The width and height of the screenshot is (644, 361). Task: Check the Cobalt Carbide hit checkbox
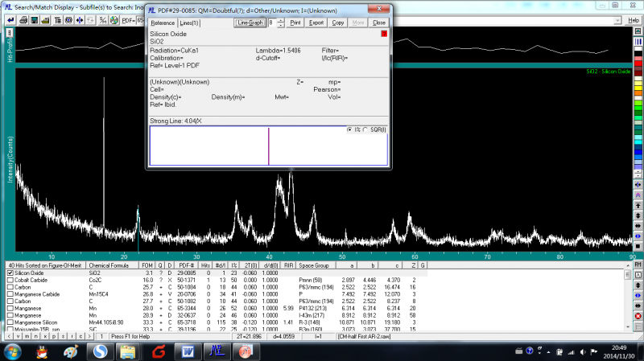(10, 281)
